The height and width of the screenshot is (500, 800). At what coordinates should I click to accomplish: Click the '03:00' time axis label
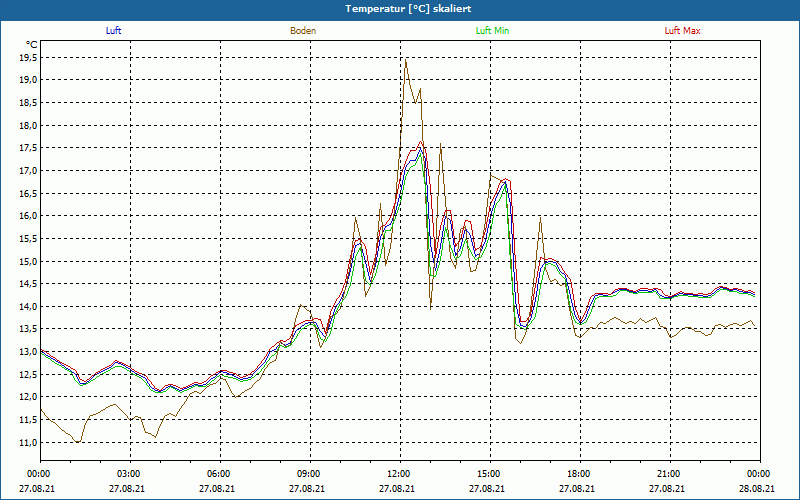[x=131, y=474]
